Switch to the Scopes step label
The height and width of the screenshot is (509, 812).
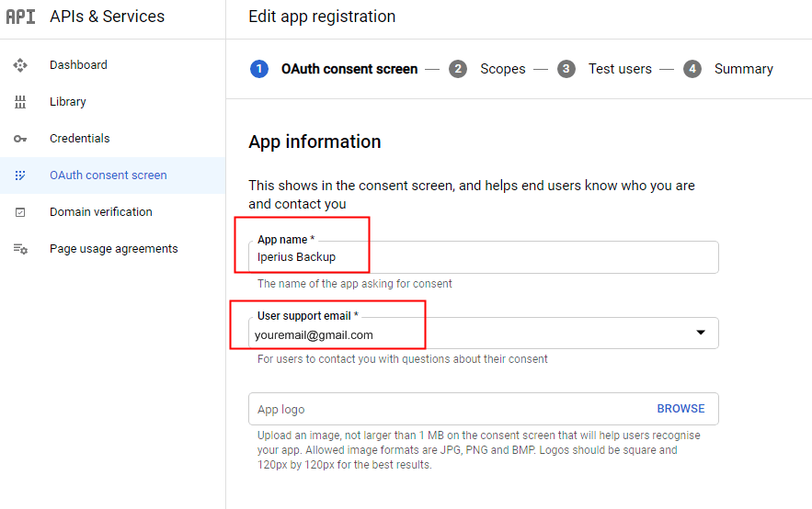[x=503, y=69]
